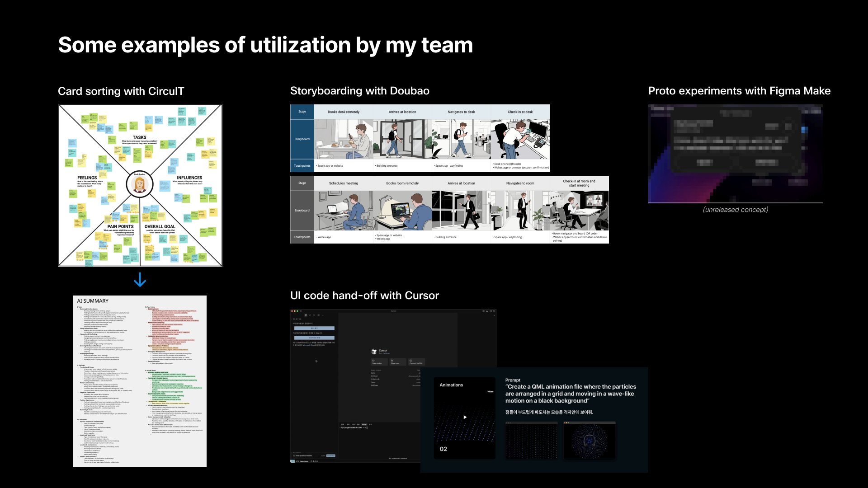Click the first blue button in Cursor sidebar

(314, 328)
